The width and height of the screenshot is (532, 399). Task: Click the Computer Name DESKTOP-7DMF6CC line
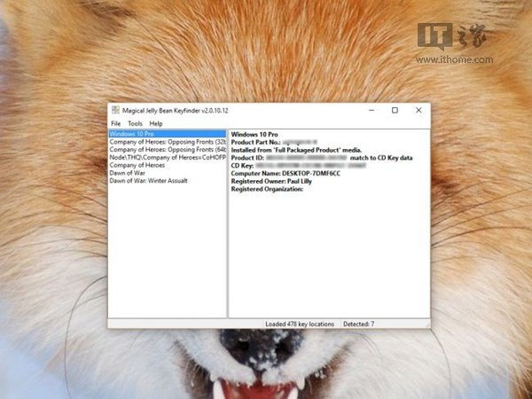click(286, 174)
